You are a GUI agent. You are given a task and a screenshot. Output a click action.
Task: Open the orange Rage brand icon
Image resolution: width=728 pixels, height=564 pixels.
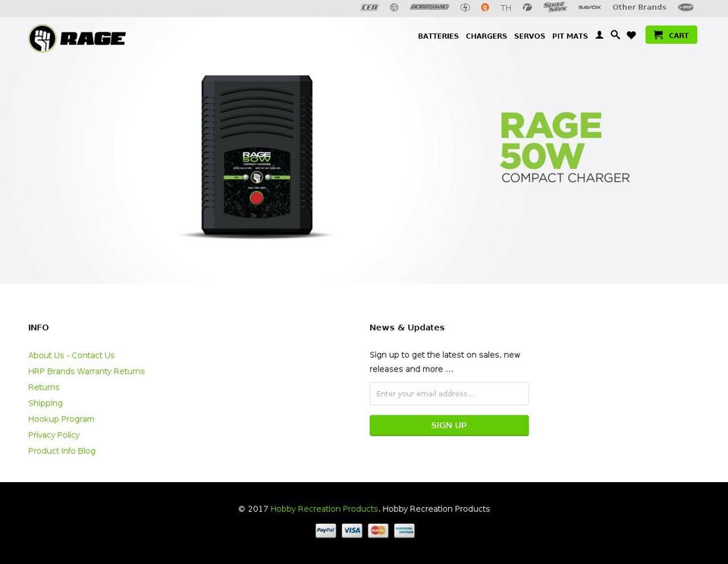coord(485,8)
